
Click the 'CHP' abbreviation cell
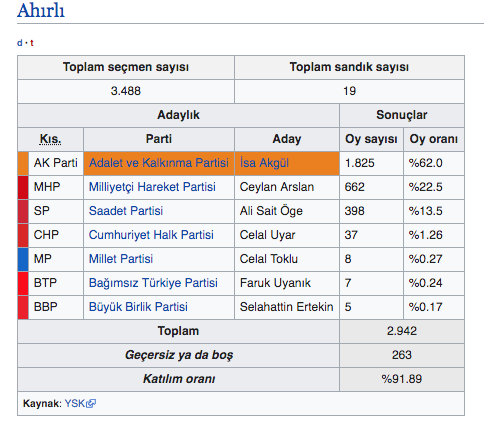(56, 235)
